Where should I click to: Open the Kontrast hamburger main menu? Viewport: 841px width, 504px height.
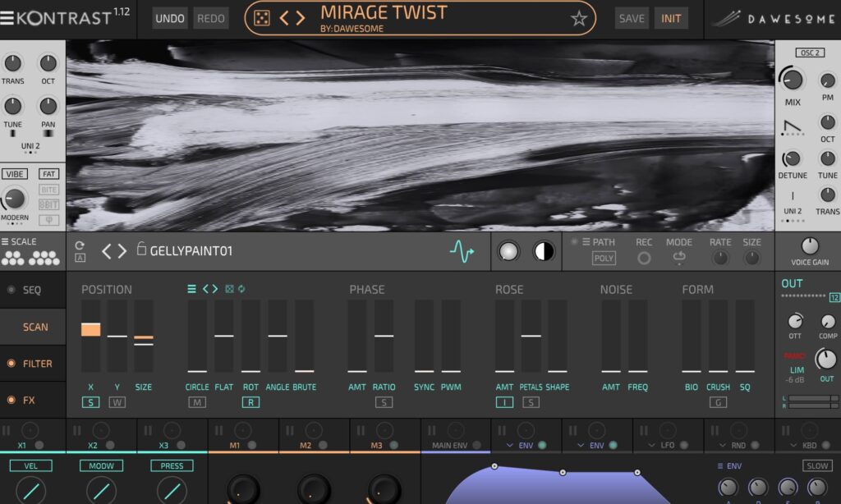[7, 18]
